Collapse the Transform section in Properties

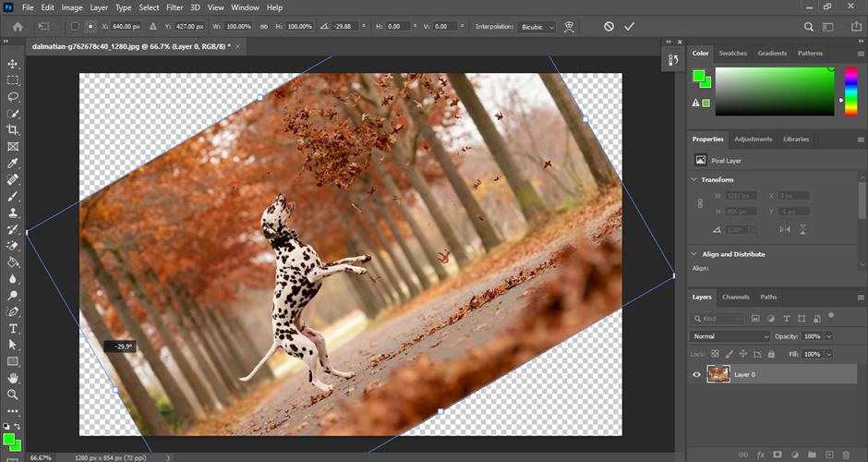click(x=694, y=179)
